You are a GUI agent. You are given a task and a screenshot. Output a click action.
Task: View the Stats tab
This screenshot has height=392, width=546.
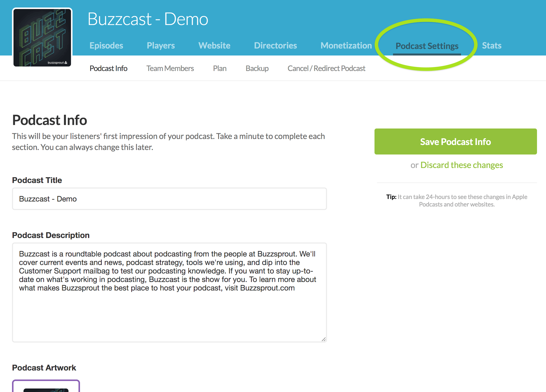point(491,45)
